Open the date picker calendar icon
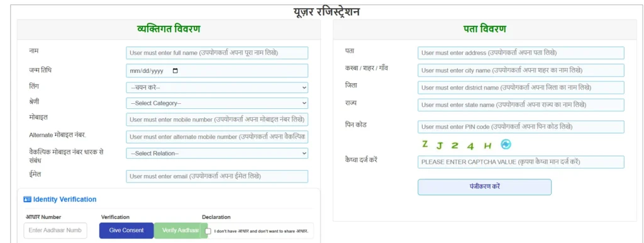 175,71
